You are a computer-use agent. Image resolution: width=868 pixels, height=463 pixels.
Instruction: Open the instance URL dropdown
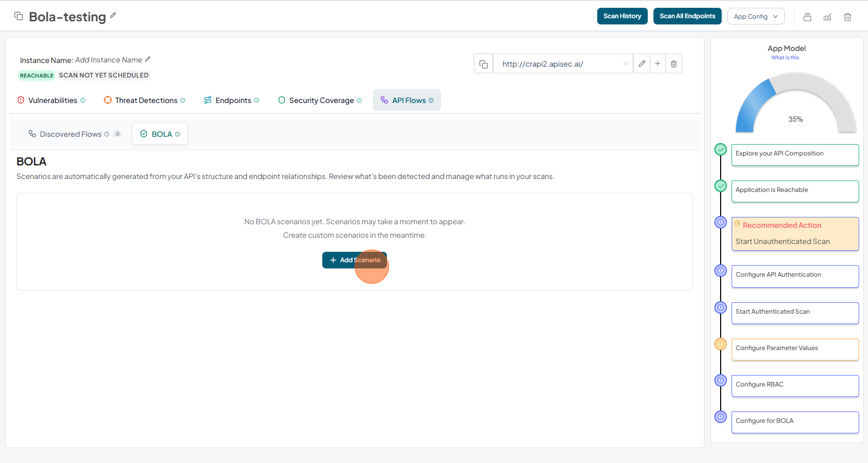coord(625,63)
